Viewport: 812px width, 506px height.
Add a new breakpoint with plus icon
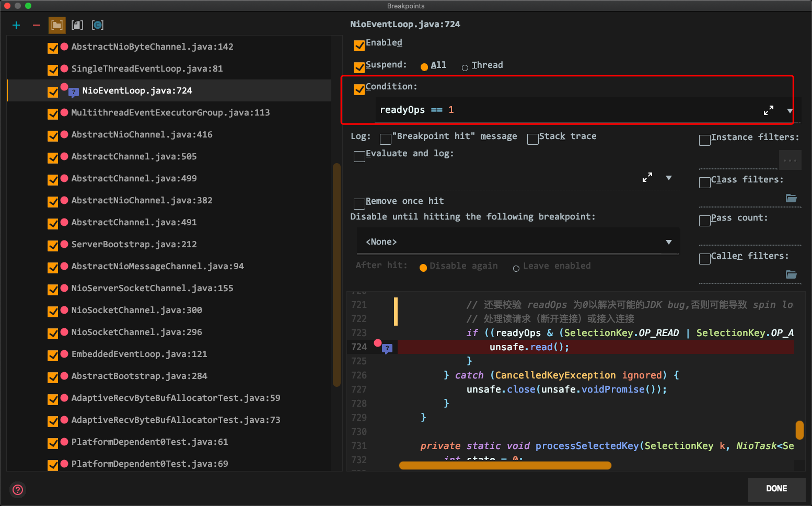click(16, 25)
